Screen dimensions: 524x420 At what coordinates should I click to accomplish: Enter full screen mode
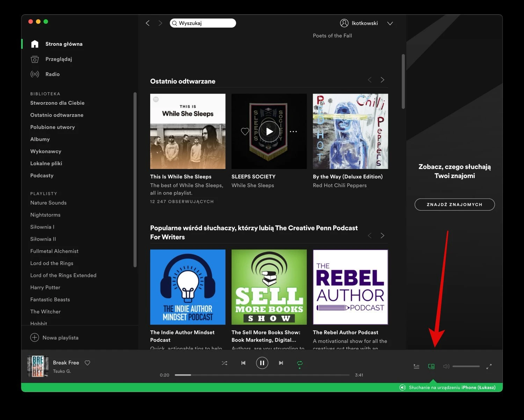pyautogui.click(x=489, y=367)
